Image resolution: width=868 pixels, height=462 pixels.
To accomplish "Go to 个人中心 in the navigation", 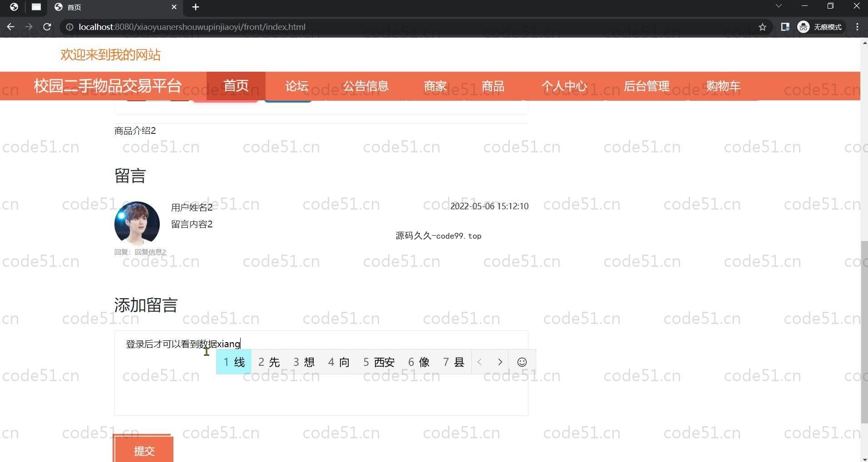I will point(564,86).
